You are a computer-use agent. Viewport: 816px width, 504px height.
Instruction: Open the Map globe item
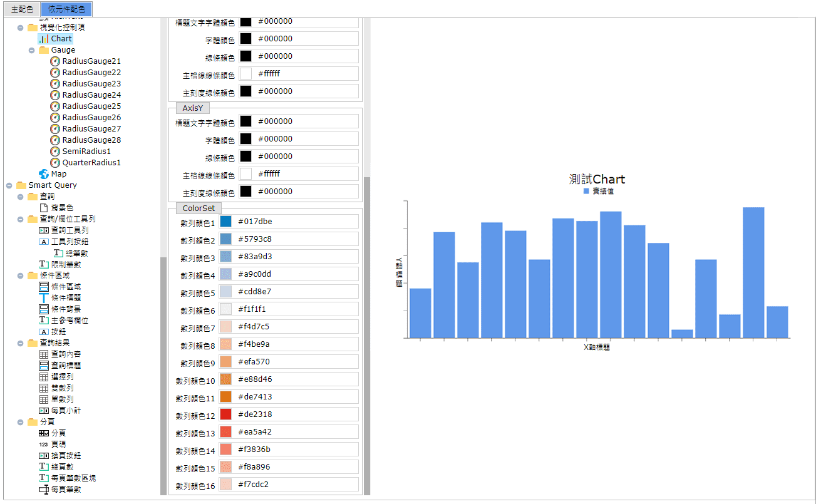click(x=58, y=174)
